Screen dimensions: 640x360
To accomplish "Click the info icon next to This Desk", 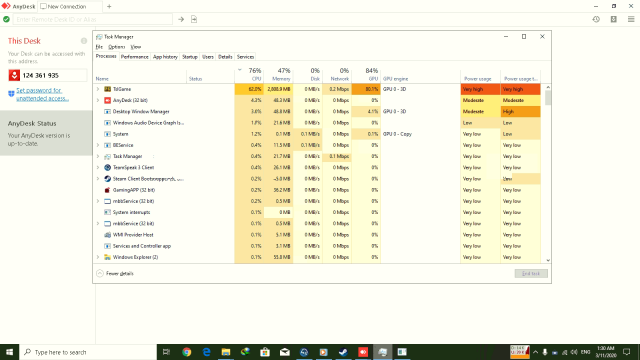I will pyautogui.click(x=84, y=41).
